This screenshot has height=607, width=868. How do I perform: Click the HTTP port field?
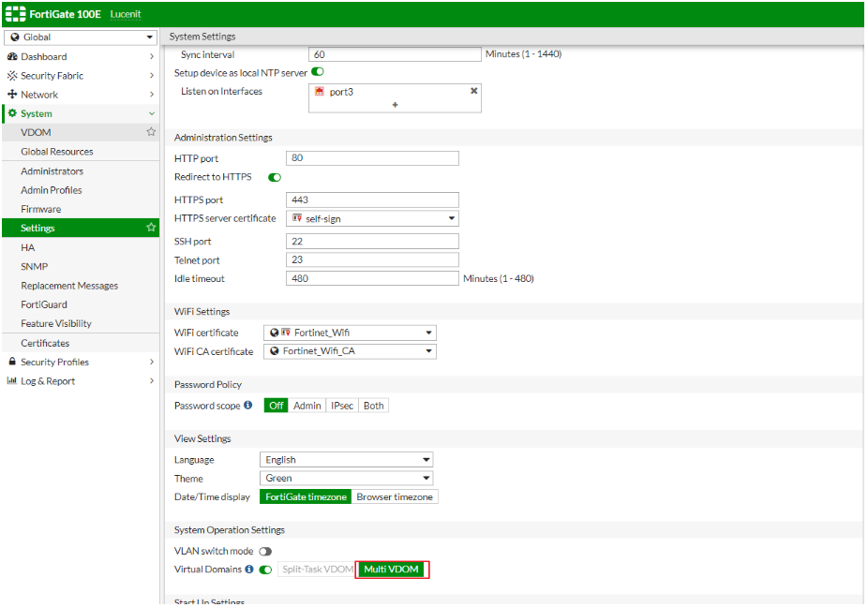point(372,157)
